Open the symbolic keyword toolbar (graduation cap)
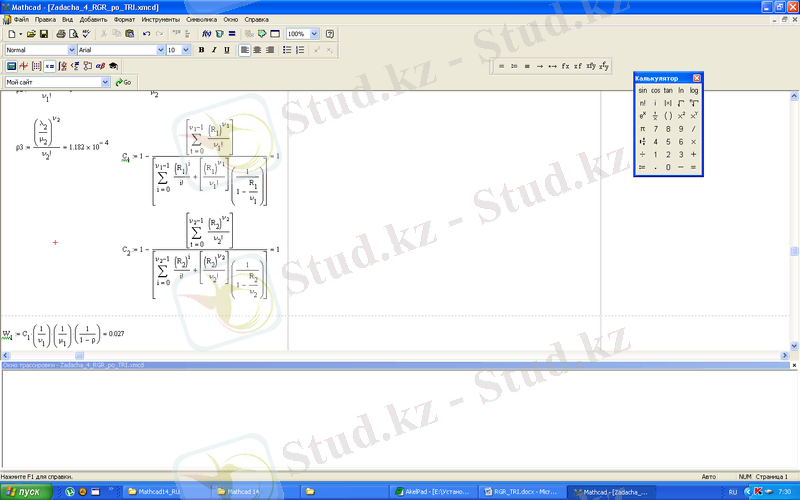Image resolution: width=800 pixels, height=500 pixels. 113,66
